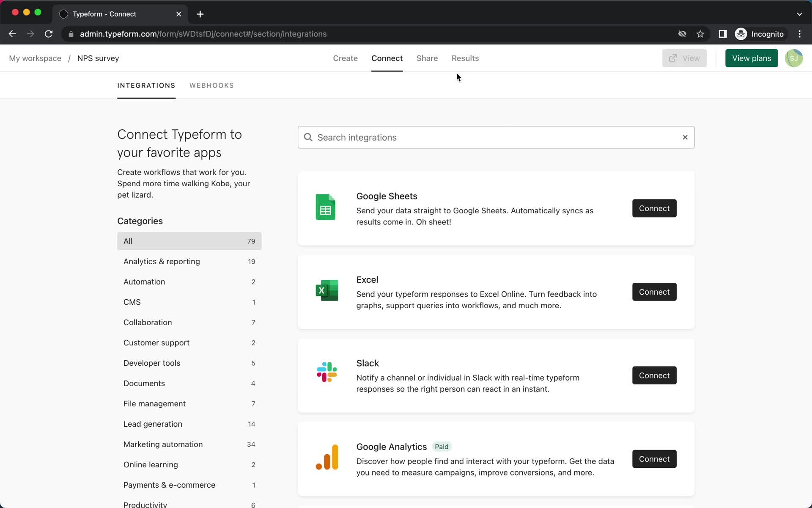Toggle the Results tab view
The width and height of the screenshot is (812, 508).
pyautogui.click(x=465, y=58)
